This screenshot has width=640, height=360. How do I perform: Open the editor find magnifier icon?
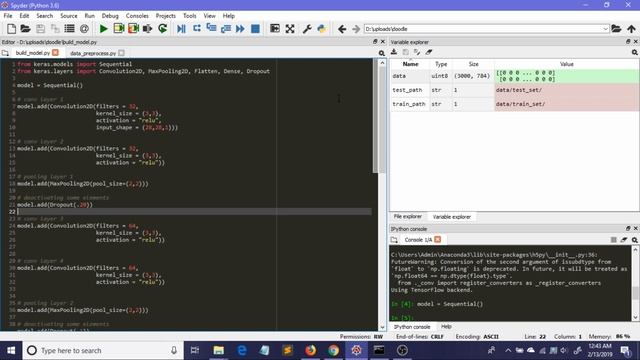[x=382, y=53]
